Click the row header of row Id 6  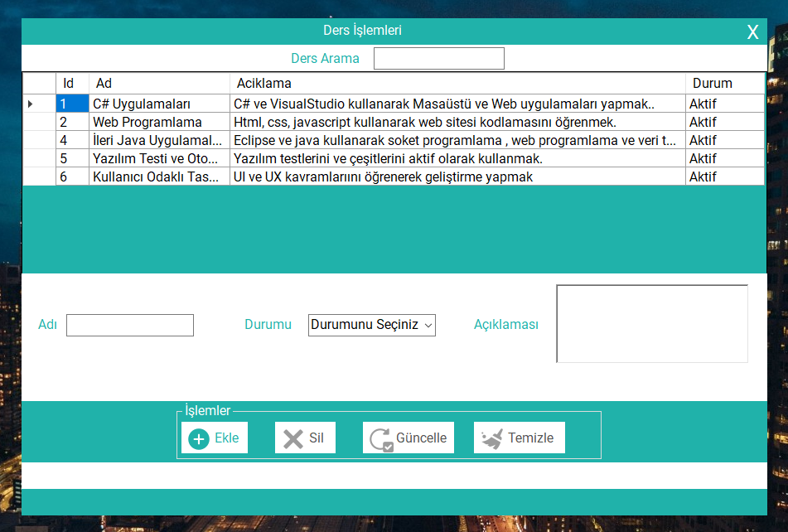(39, 177)
